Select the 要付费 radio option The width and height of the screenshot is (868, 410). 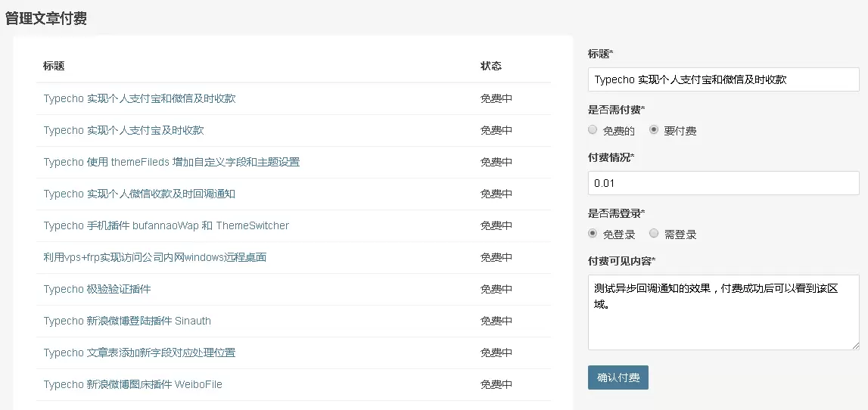[x=654, y=130]
